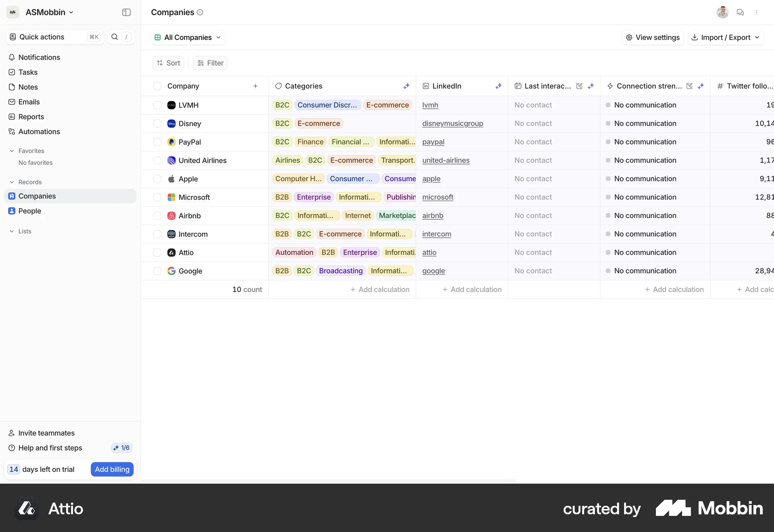Open chat from the top-right speech bubble icon
The height and width of the screenshot is (532, 774).
point(740,12)
